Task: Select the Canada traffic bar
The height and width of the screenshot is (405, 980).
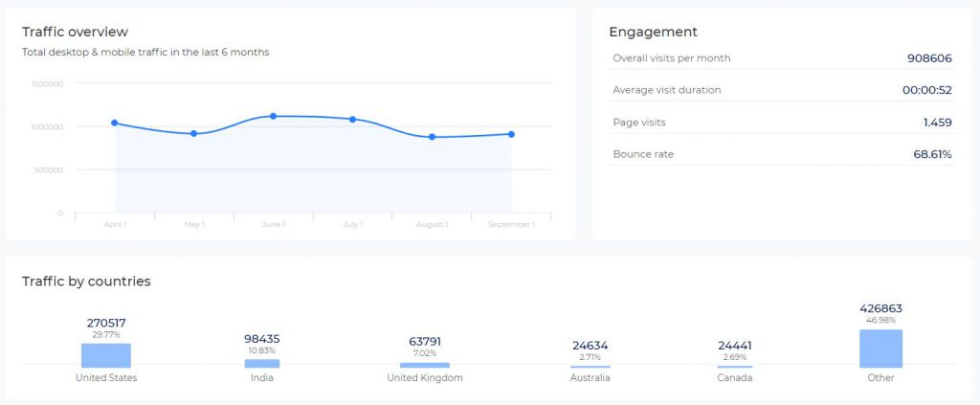Action: pos(735,367)
